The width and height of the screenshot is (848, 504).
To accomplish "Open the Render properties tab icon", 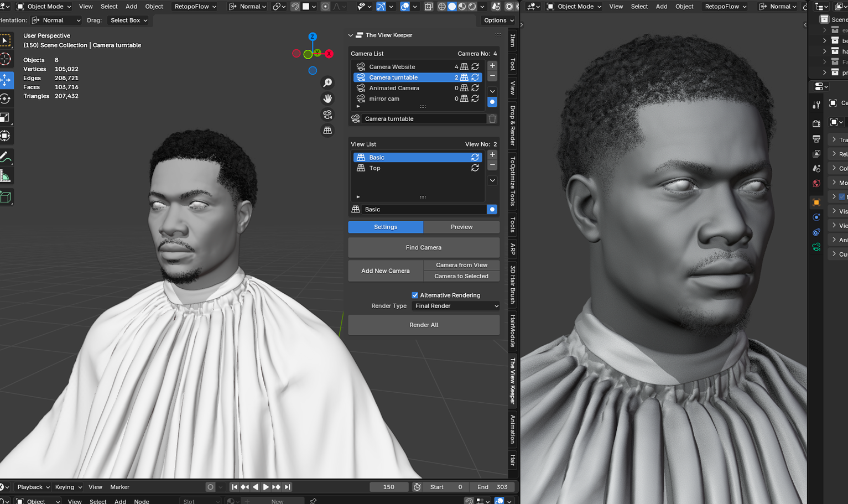I will tap(816, 124).
